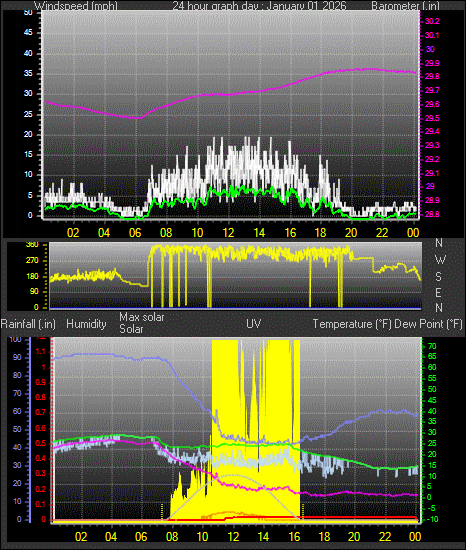This screenshot has width=466, height=550.
Task: Select the 45 mark on the windspeed axis
Action: pos(28,33)
